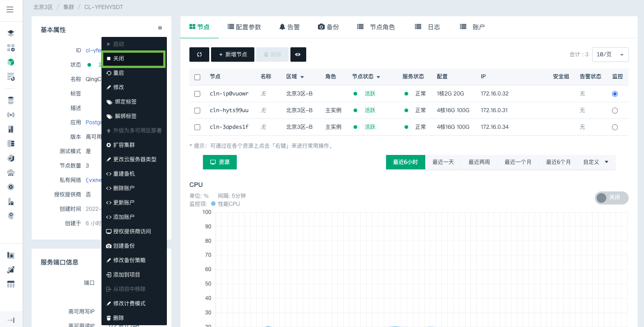Switch to the 配置参数 tab
Screen dimensions: 644x327
[x=244, y=27]
